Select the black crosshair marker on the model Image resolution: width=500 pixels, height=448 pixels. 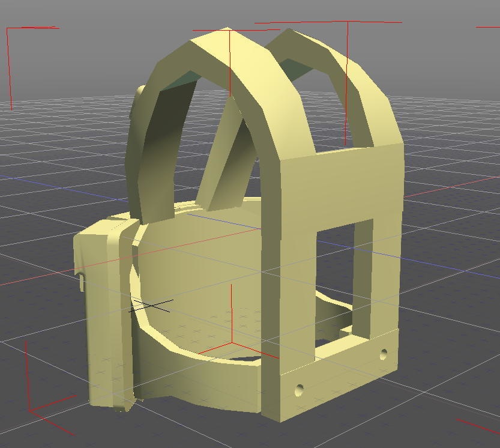(151, 306)
